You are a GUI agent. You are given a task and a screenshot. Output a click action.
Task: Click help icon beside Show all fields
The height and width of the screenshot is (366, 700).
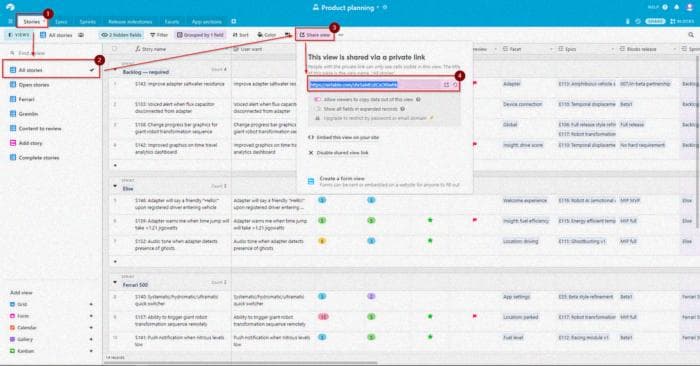402,109
